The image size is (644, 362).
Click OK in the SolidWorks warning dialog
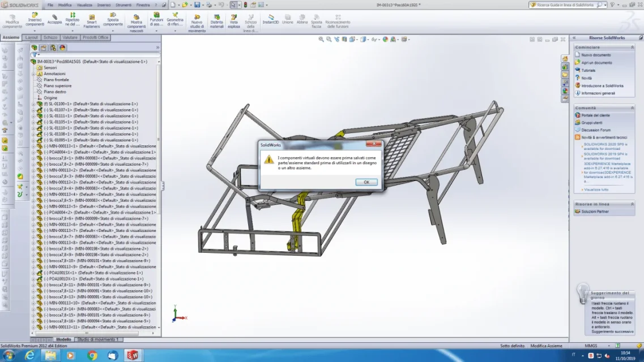[366, 182]
